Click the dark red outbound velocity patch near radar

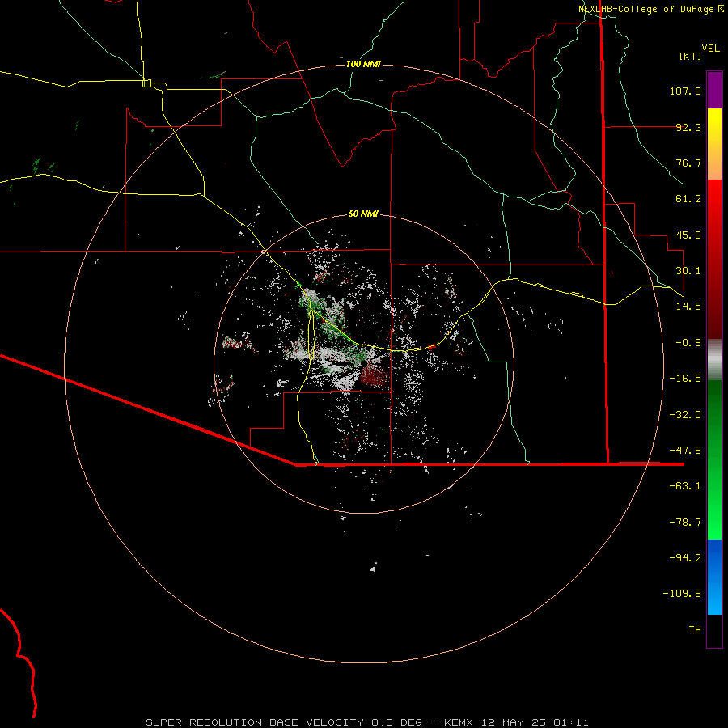(375, 375)
